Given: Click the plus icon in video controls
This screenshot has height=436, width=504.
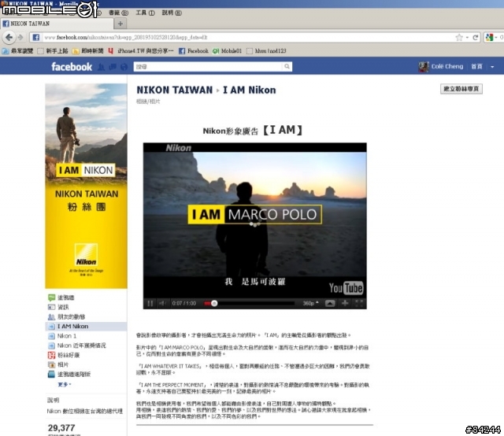Looking at the screenshot, I should pyautogui.click(x=345, y=303).
